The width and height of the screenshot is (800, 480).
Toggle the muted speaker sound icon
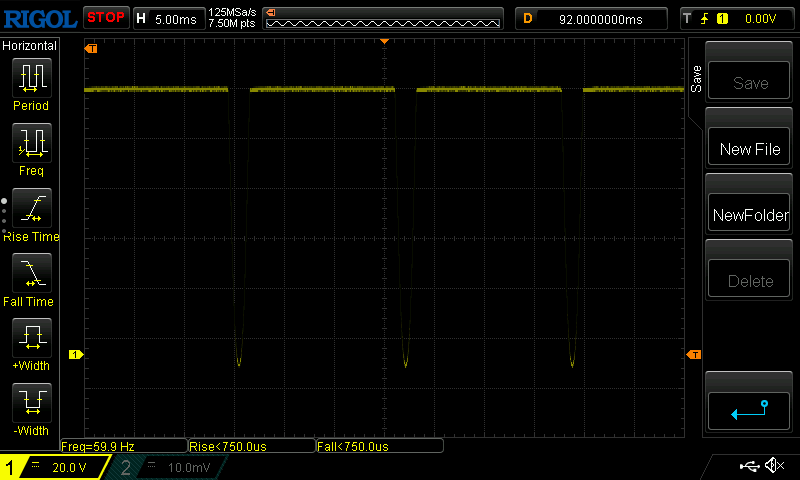tap(774, 465)
